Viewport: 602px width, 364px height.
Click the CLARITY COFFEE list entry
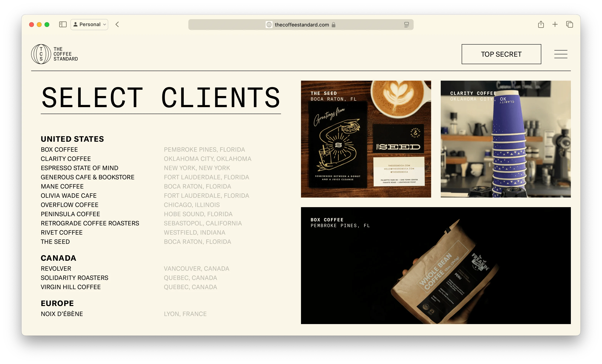point(66,159)
